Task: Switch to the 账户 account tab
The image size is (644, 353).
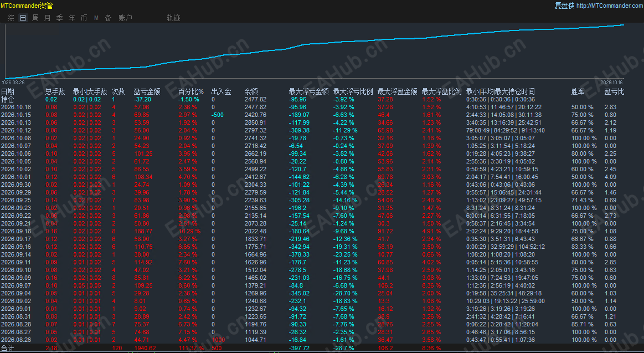Action: click(125, 18)
